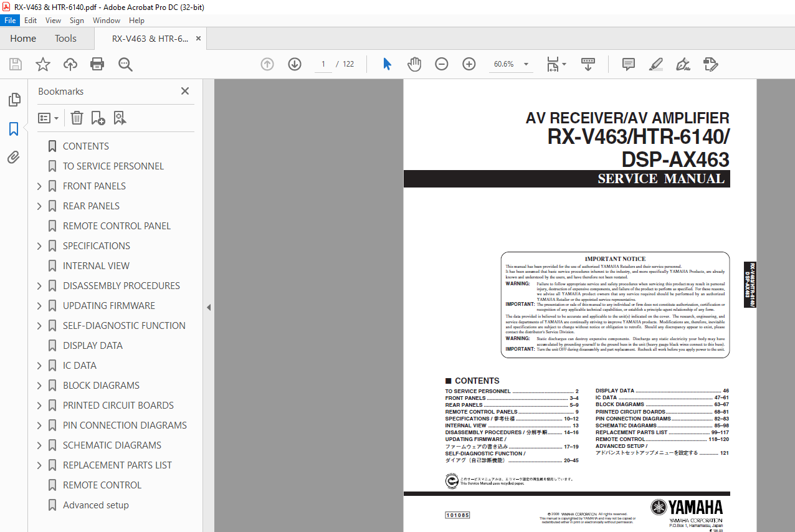Go to previous page arrow
Viewport: 795px width, 532px height.
coord(267,64)
